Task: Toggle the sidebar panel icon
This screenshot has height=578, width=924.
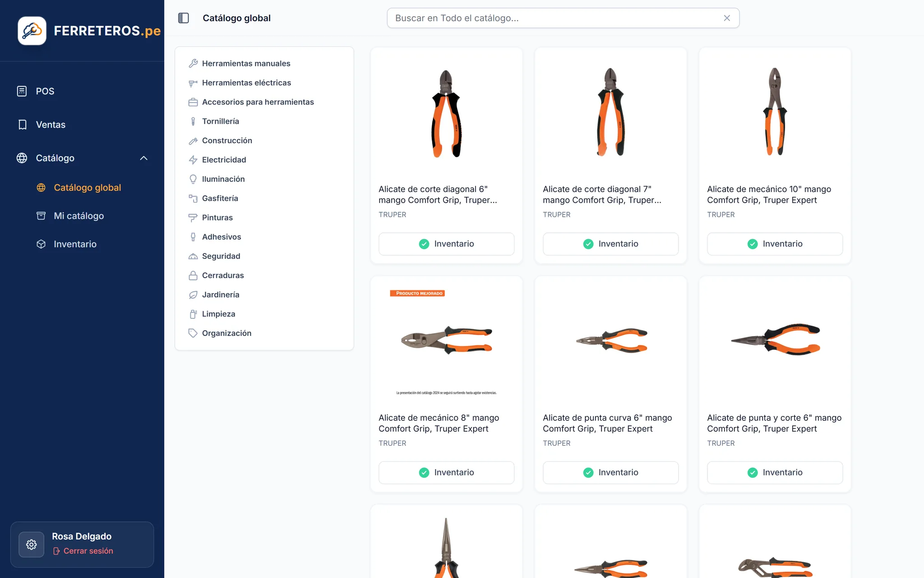Action: point(184,18)
